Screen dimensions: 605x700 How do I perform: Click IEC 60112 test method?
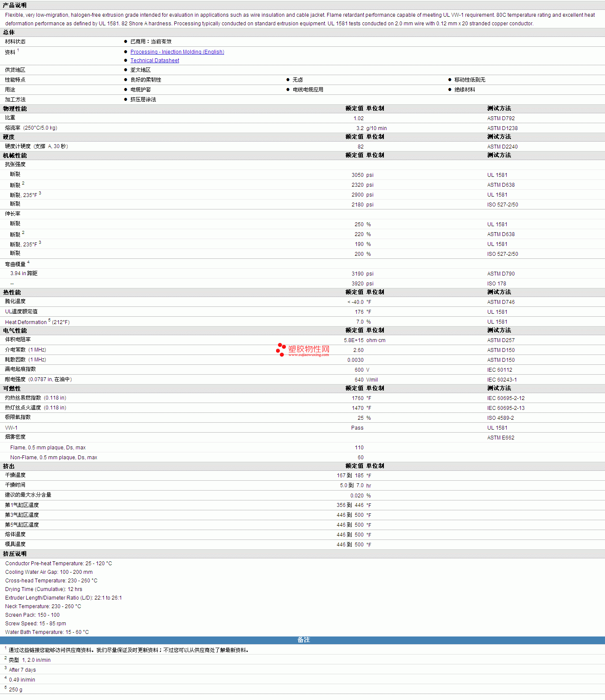pyautogui.click(x=499, y=370)
